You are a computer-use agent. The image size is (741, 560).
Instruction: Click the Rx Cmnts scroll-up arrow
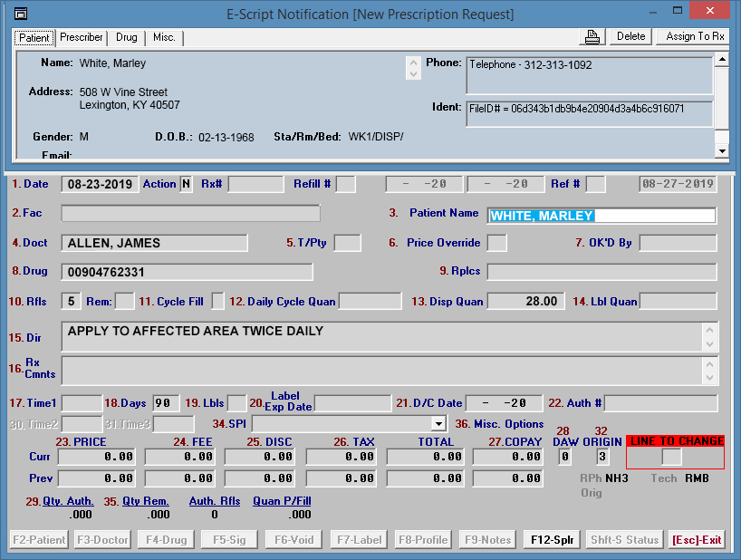click(709, 363)
